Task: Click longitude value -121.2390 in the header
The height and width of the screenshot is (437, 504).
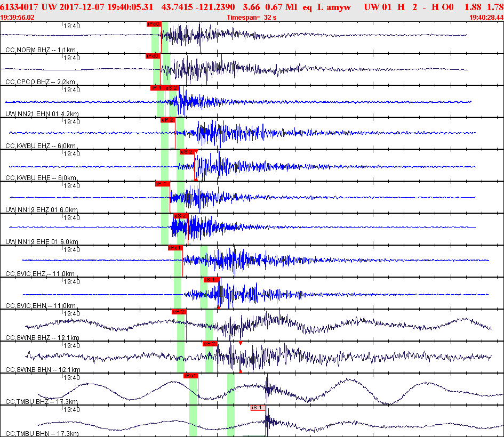Action: click(215, 7)
